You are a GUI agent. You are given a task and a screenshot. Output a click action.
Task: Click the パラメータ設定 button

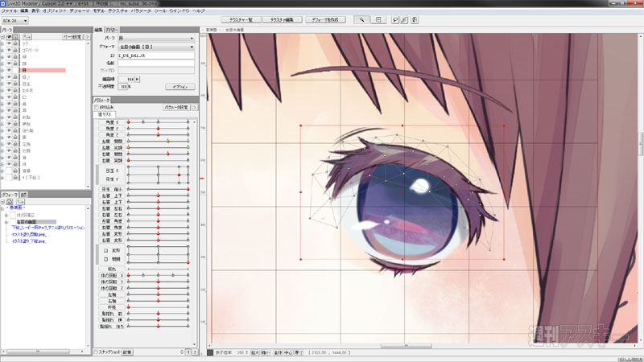pos(176,107)
